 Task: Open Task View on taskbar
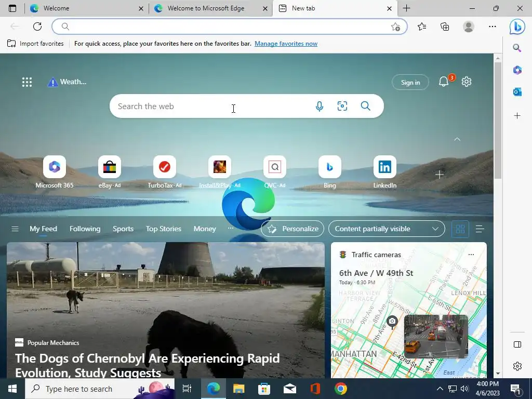coord(187,389)
